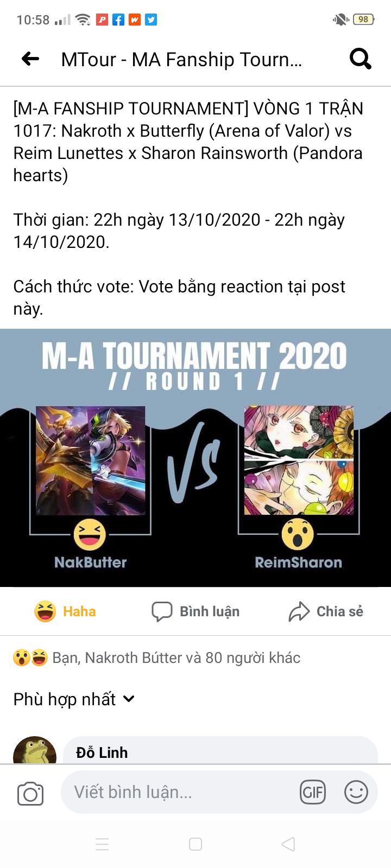Tap the back arrow icon
This screenshot has width=391, height=868.
(x=30, y=59)
